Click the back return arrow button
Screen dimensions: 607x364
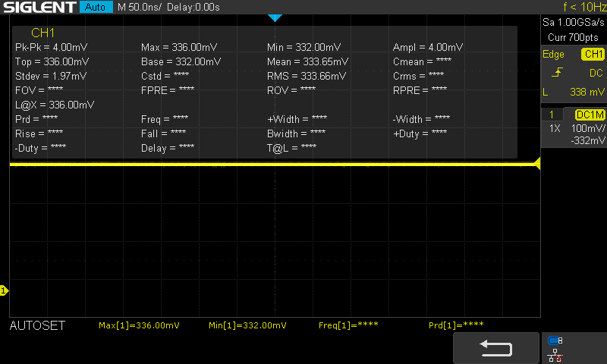point(496,348)
